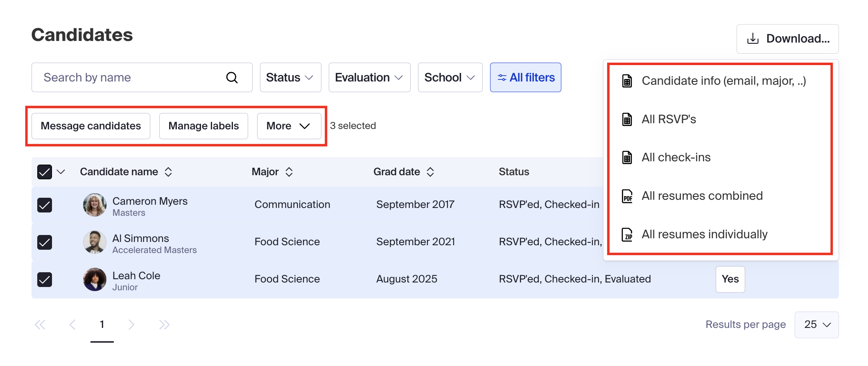Click Message candidates button

(x=91, y=126)
